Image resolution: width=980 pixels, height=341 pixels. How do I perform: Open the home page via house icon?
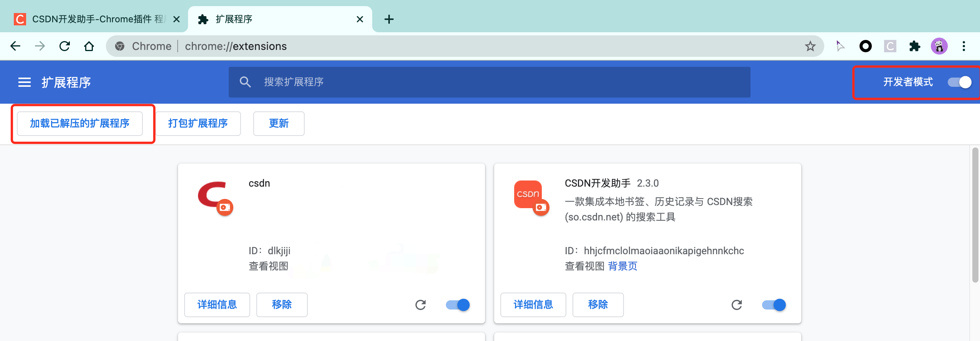pos(89,46)
